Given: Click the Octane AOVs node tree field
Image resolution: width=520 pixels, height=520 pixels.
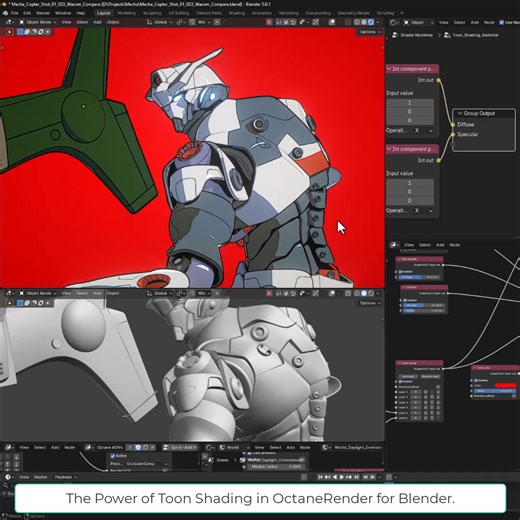Looking at the screenshot, I should 110,447.
